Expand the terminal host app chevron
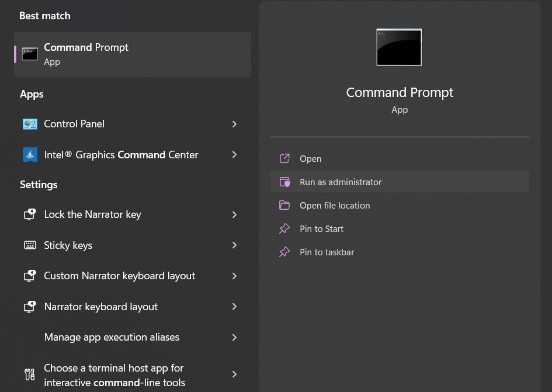This screenshot has height=392, width=552. (x=234, y=374)
